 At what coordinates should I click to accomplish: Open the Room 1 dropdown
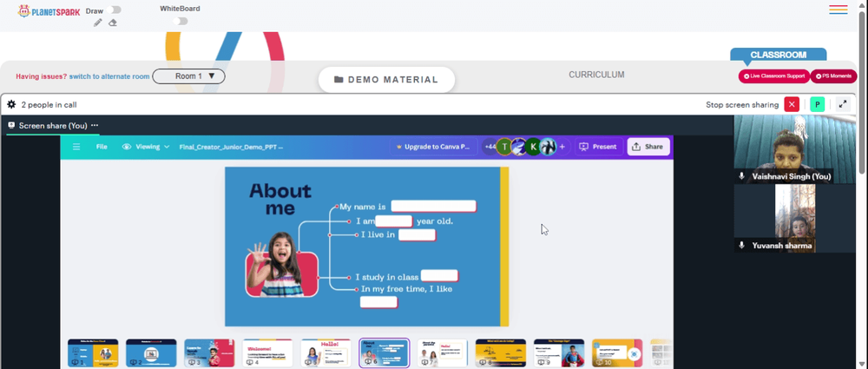(188, 76)
